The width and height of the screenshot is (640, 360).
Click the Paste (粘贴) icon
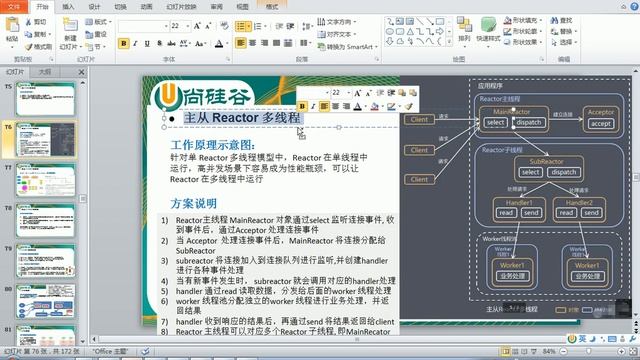(12, 25)
